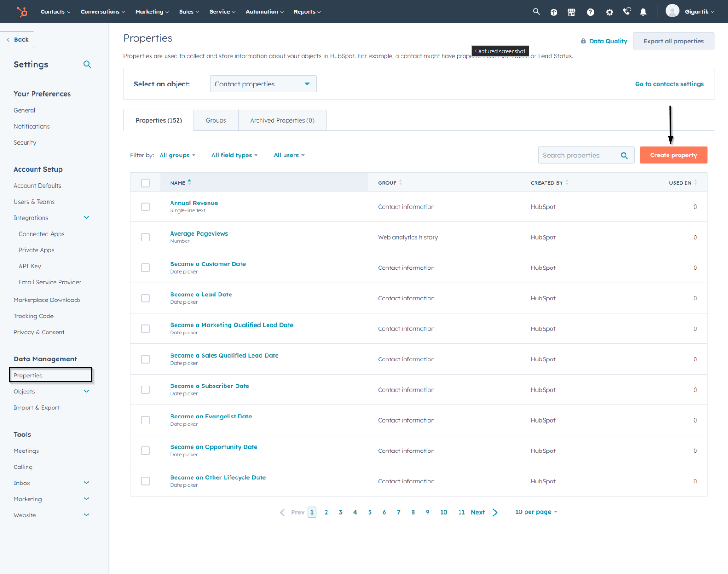Open the Marketplace icon in top bar
This screenshot has height=574, width=728.
coord(572,12)
